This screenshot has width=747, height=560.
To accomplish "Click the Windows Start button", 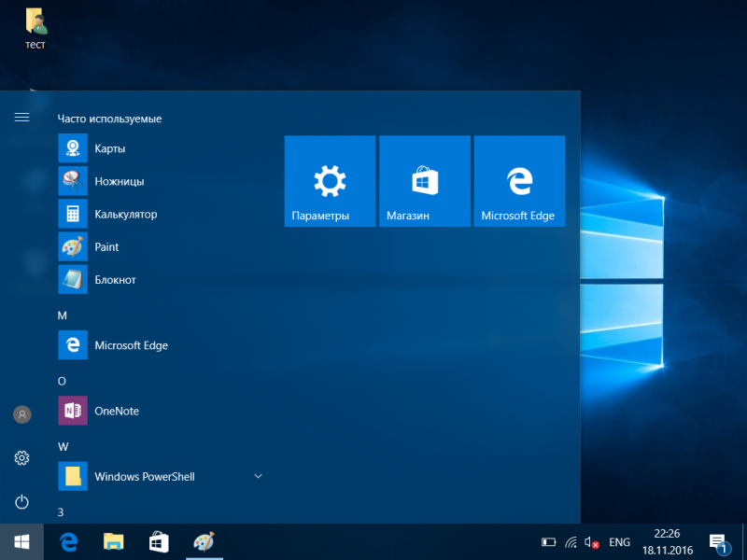I will coord(21,542).
